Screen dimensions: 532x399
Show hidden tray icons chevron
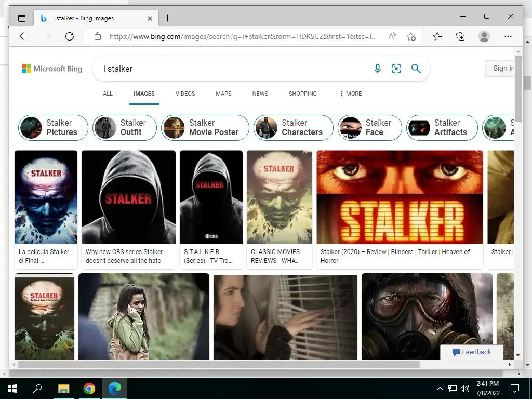[x=440, y=389]
